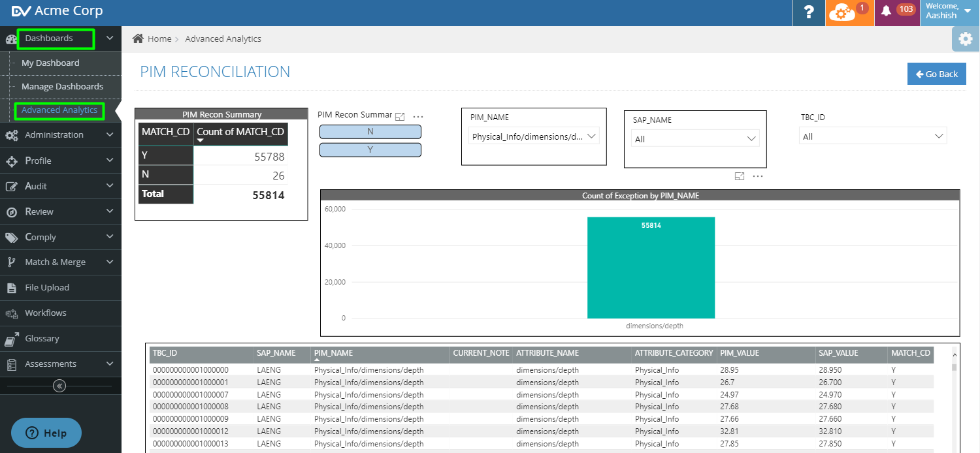Click SAP_VALUE cell 28.950
This screenshot has width=980, height=453.
pos(832,370)
